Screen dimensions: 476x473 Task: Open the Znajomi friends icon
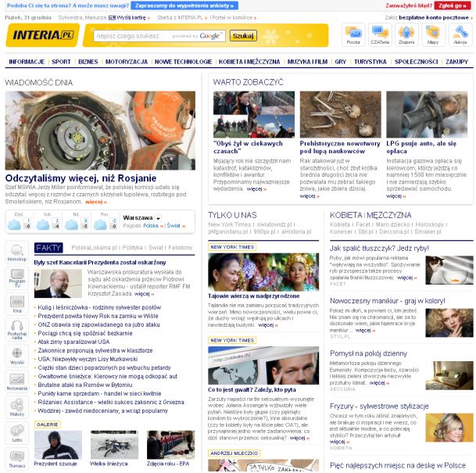[406, 35]
